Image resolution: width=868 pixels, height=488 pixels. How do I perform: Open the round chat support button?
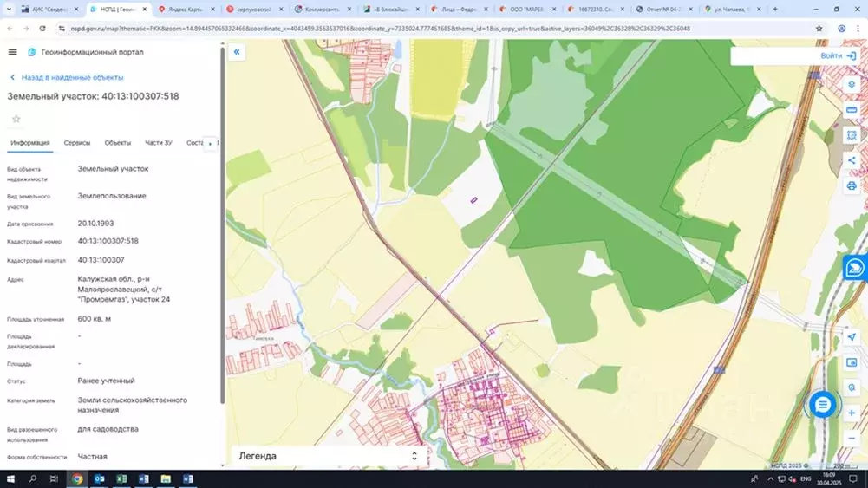(x=823, y=405)
